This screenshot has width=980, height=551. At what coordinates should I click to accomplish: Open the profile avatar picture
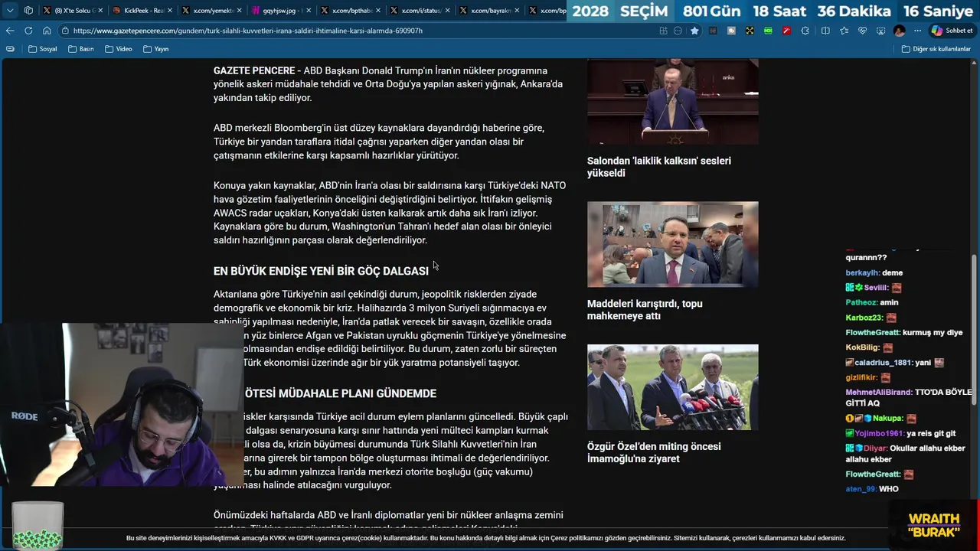pyautogui.click(x=900, y=31)
